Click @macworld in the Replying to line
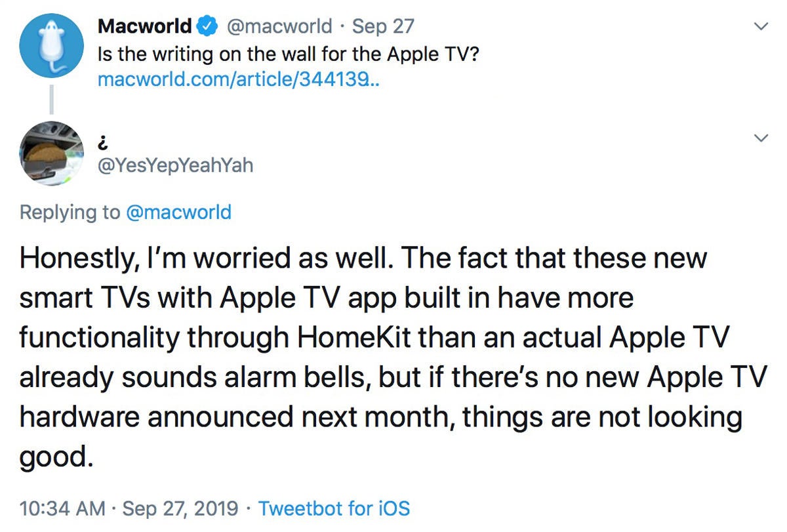Viewport: 787px width, 532px height. (178, 213)
